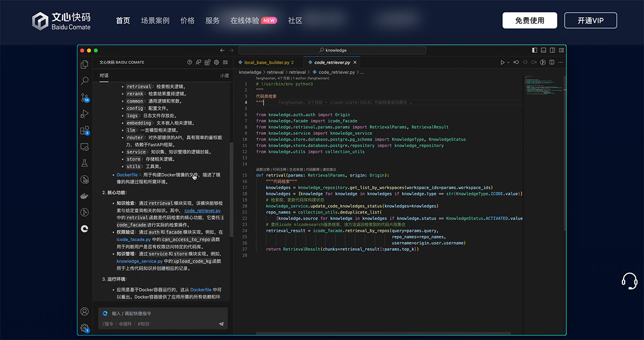Switch to the local_base_builder.py tab
644x340 pixels.
coord(267,62)
